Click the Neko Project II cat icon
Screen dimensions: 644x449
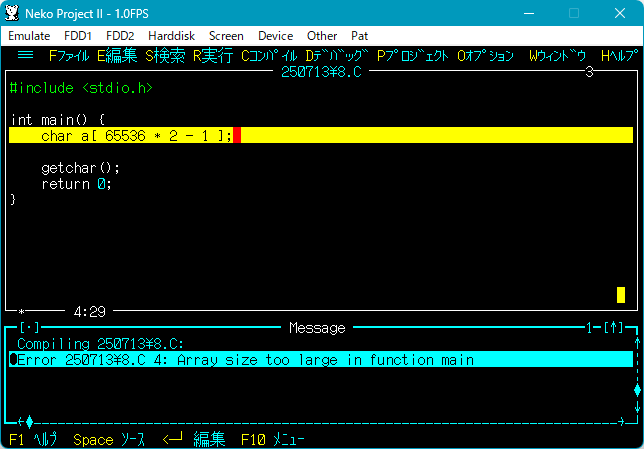[12, 13]
